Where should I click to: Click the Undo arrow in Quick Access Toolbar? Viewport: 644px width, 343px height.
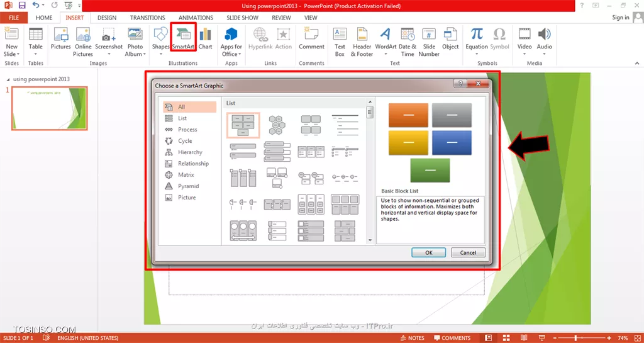tap(36, 6)
